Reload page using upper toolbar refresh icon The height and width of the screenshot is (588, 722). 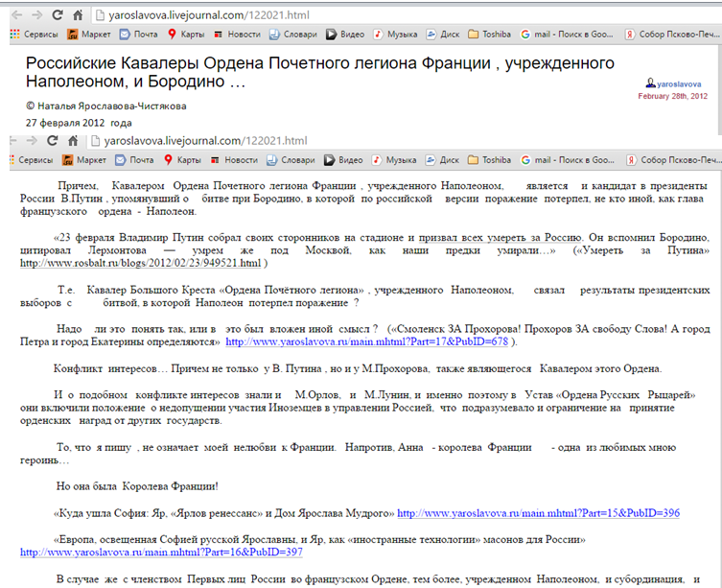(x=58, y=15)
